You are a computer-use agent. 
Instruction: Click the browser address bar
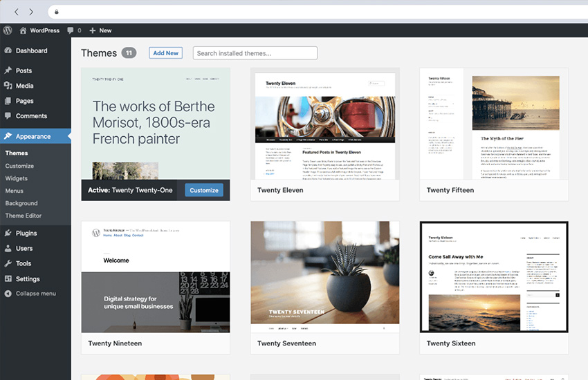pyautogui.click(x=318, y=12)
